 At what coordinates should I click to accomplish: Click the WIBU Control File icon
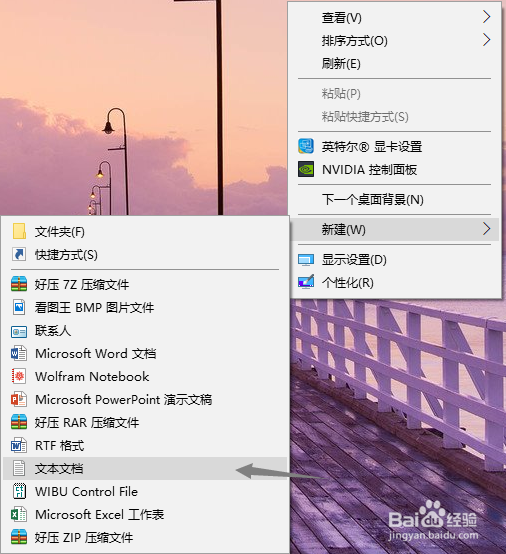pyautogui.click(x=19, y=491)
